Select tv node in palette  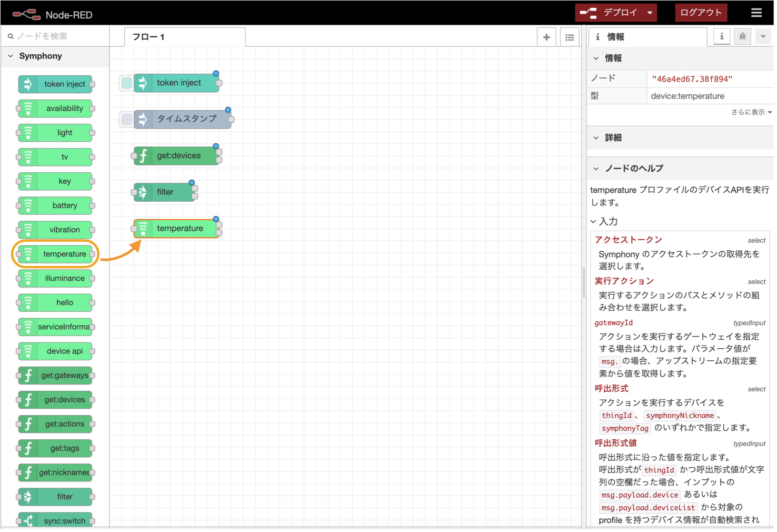coord(55,158)
